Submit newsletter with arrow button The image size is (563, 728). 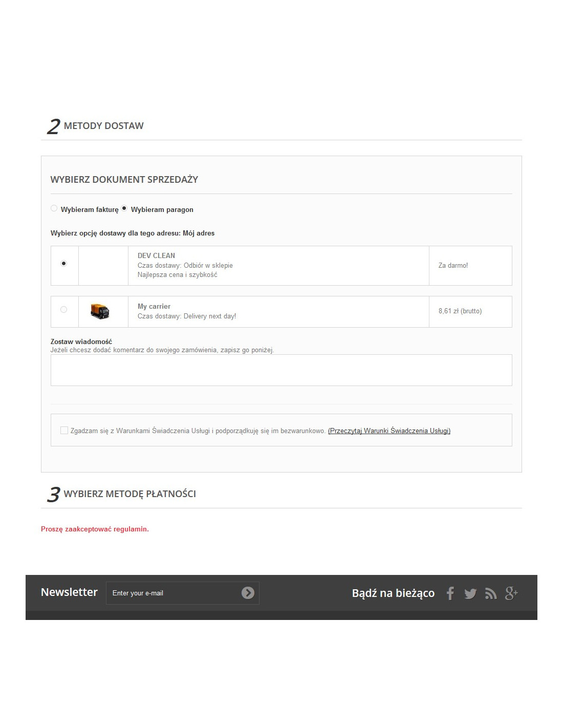point(248,593)
